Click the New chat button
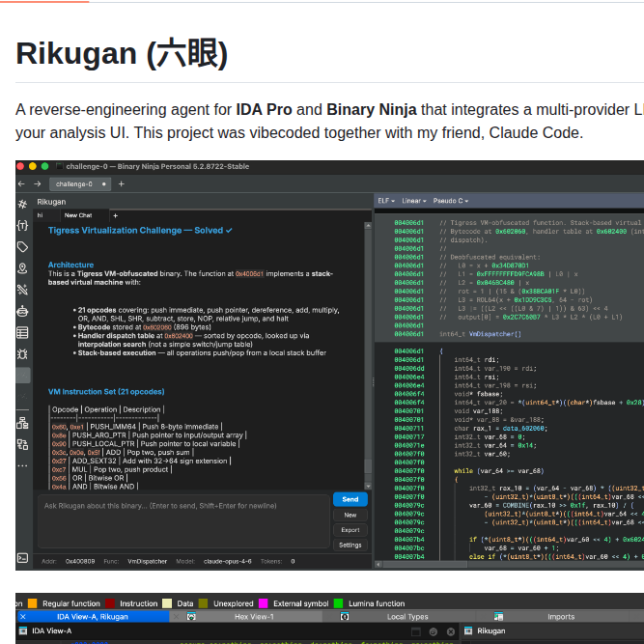 pos(350,515)
